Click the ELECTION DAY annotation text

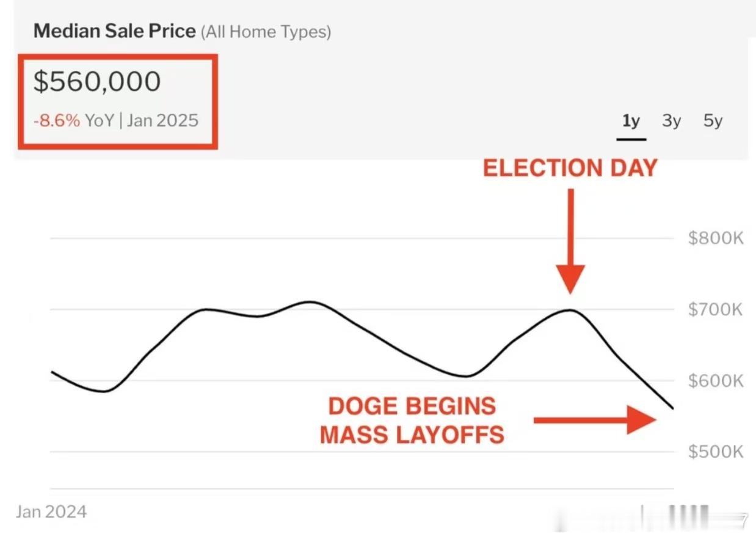(x=570, y=168)
